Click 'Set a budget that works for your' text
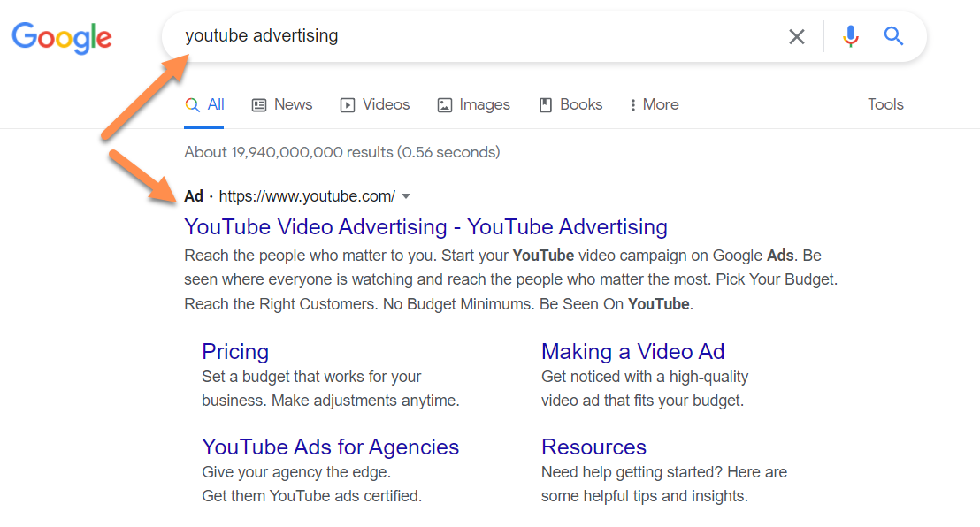Image resolution: width=980 pixels, height=527 pixels. 311,377
